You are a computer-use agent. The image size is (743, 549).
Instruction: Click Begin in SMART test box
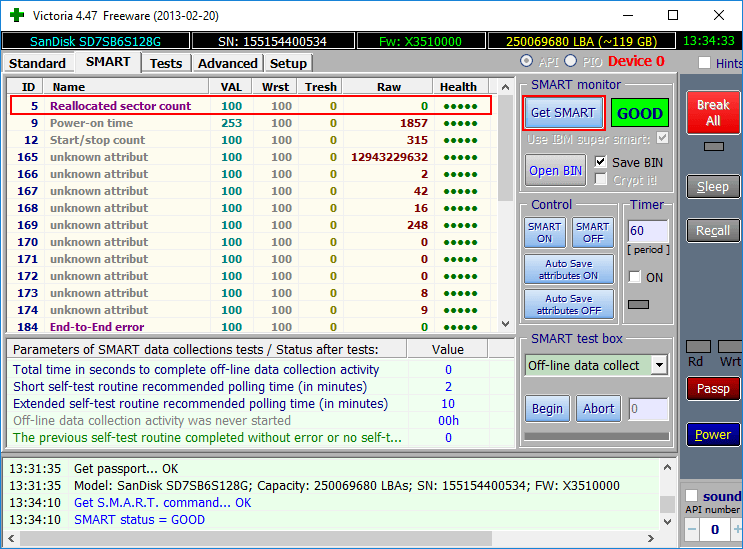(547, 408)
